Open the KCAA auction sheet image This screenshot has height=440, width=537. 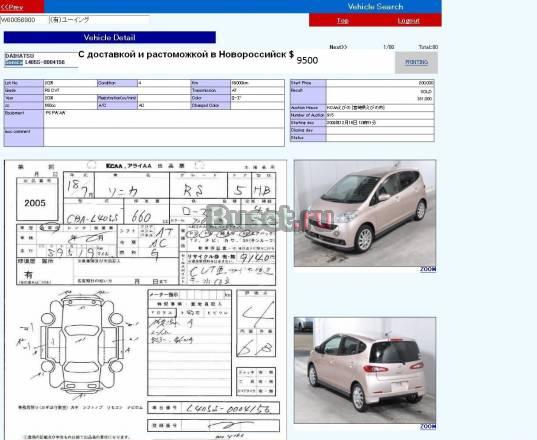tap(146, 300)
